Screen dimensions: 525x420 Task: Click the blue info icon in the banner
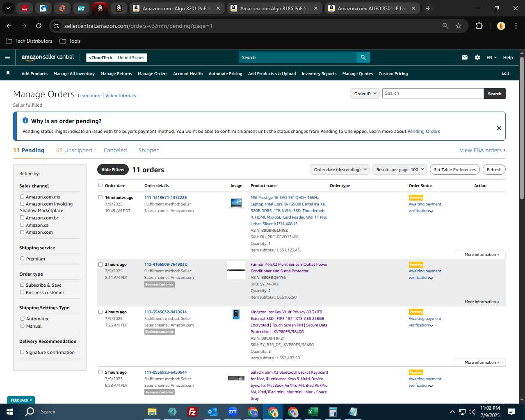(25, 121)
